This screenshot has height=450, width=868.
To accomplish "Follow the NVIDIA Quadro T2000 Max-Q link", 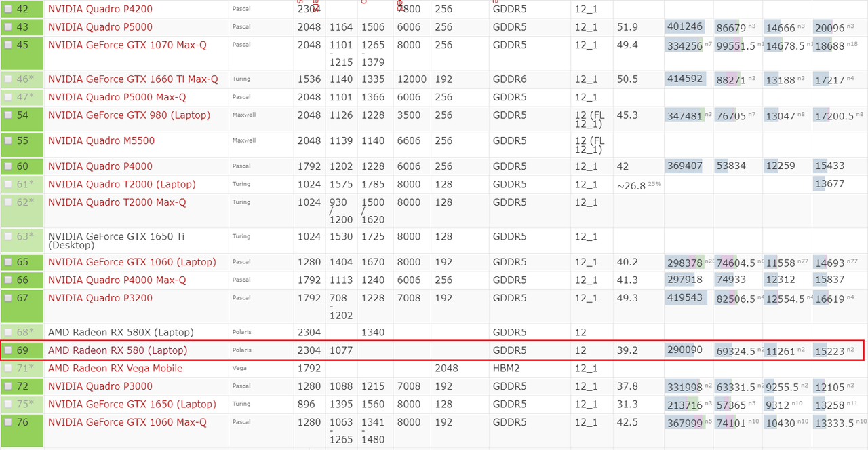I will (117, 202).
